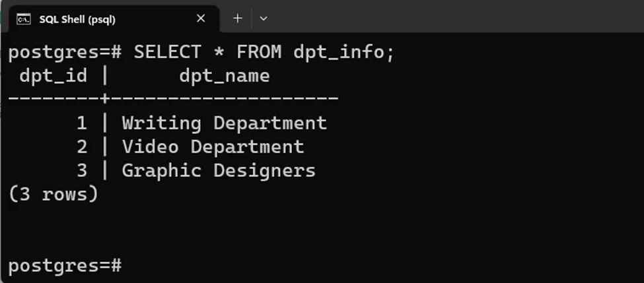Click the Video Department row value

point(213,146)
